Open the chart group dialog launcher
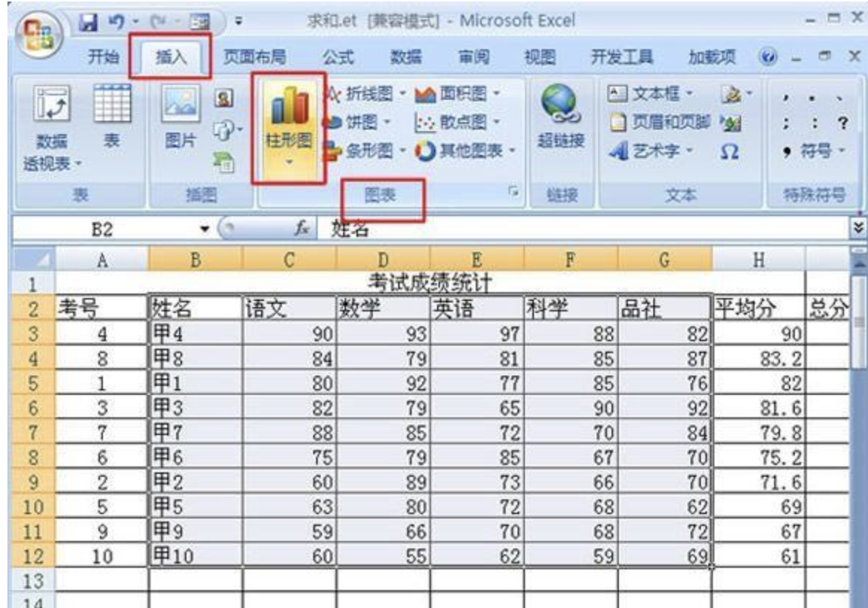 [x=514, y=192]
